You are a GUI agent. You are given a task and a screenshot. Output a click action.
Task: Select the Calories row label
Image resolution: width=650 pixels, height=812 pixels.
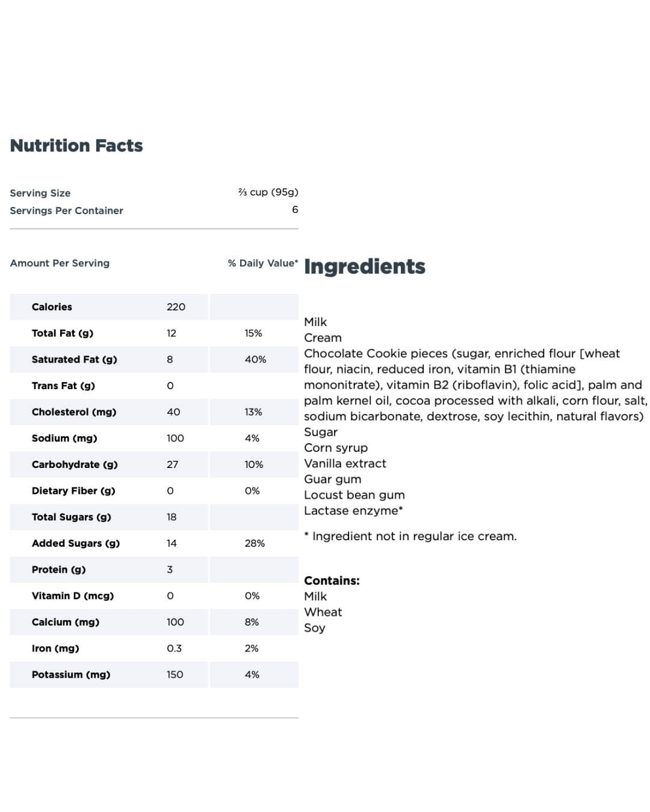(x=52, y=307)
